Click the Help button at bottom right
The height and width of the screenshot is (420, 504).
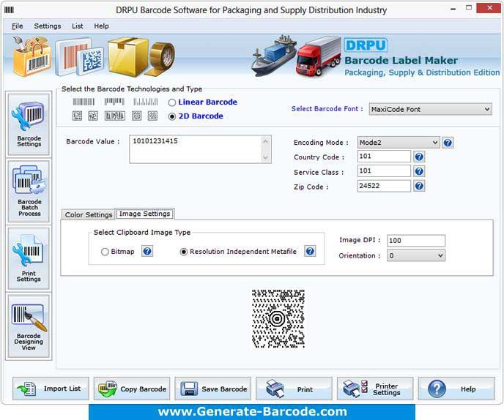456,389
